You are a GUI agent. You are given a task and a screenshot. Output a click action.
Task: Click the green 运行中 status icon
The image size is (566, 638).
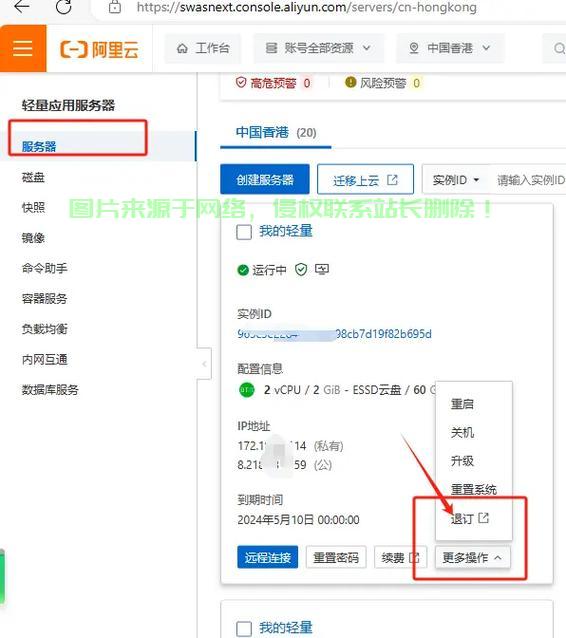[243, 270]
